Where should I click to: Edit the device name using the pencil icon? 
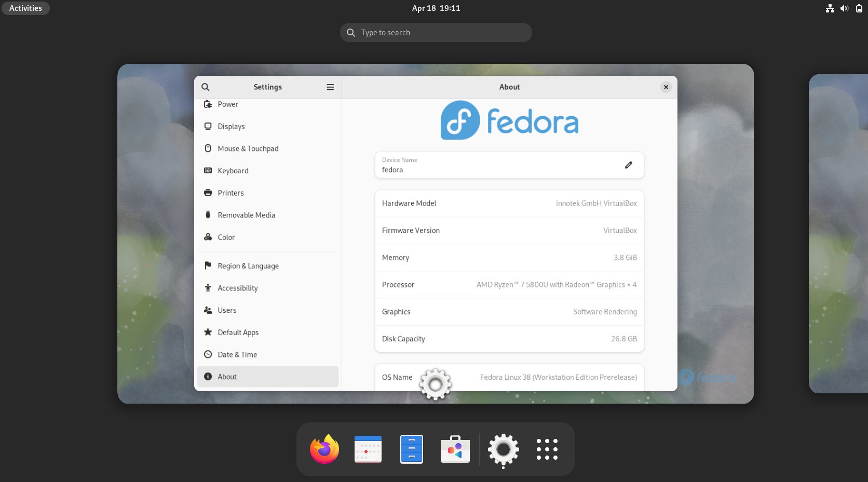tap(628, 164)
